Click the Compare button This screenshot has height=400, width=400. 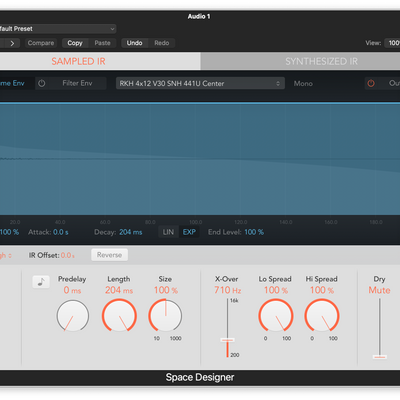(41, 43)
